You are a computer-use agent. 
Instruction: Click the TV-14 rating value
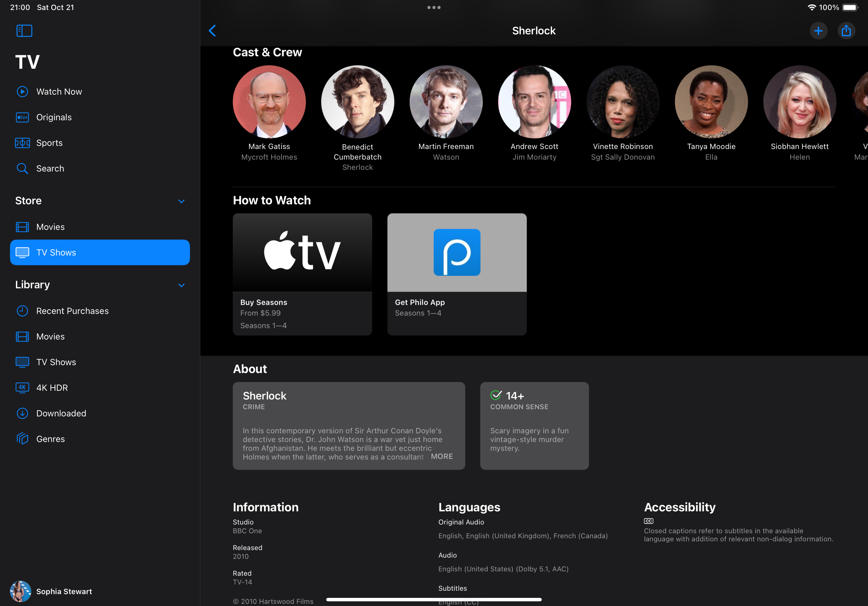(242, 582)
